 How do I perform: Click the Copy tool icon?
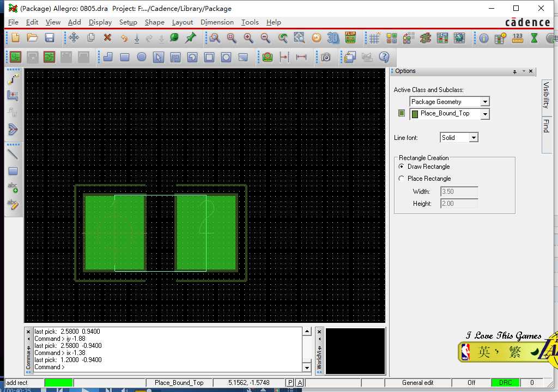click(x=91, y=38)
